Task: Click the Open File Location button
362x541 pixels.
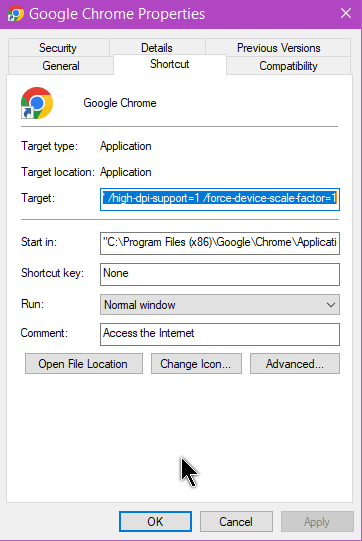Action: 84,364
